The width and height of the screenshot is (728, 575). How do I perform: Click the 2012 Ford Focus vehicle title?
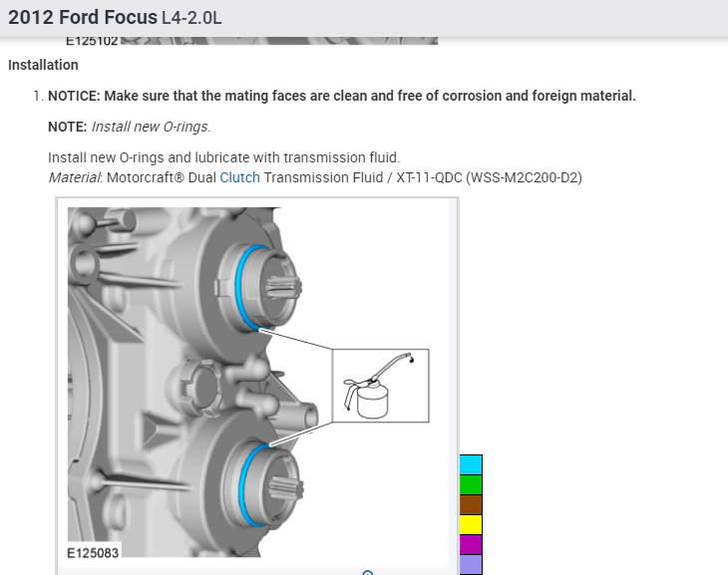[x=83, y=18]
